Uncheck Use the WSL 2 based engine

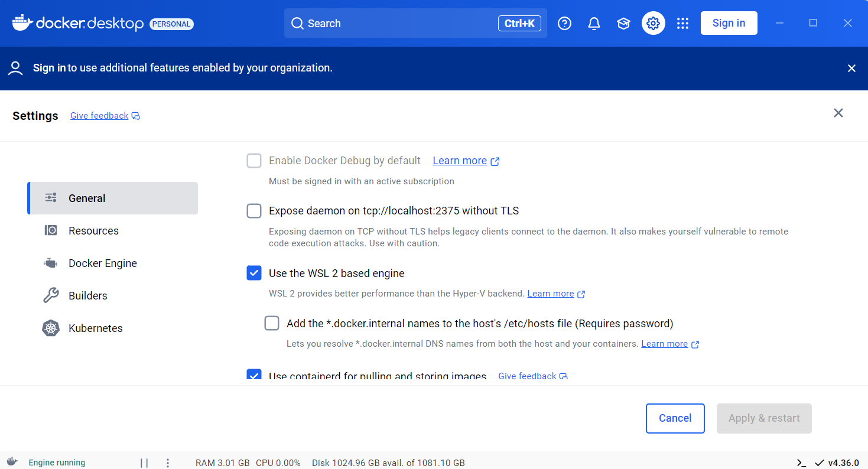click(x=254, y=273)
